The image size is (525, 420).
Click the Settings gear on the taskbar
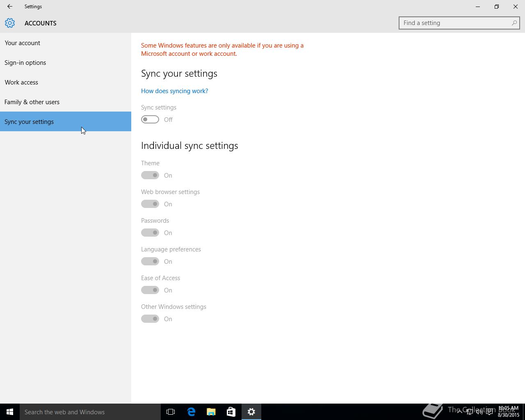point(251,412)
